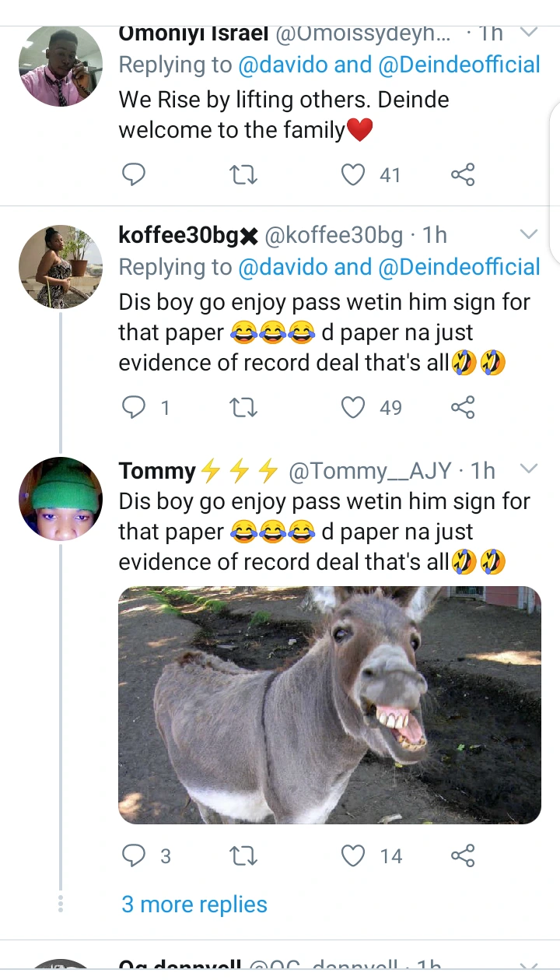This screenshot has width=560, height=980.
Task: Retweet Tommy's donkey tweet
Action: click(244, 856)
